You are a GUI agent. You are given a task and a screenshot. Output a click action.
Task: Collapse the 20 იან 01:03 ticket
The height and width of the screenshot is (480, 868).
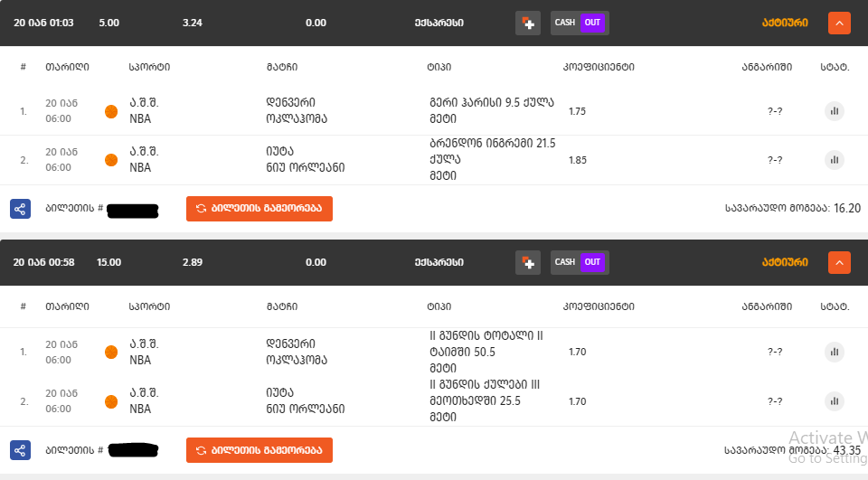(839, 23)
